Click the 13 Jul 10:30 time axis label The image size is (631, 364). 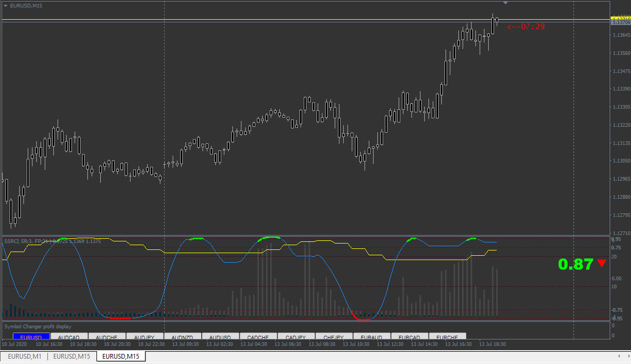click(356, 344)
